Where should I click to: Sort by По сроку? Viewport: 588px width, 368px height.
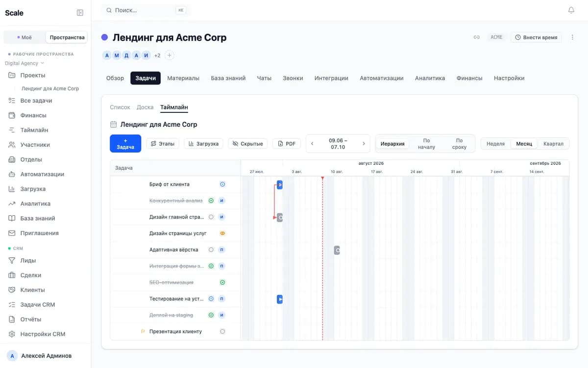coord(459,144)
